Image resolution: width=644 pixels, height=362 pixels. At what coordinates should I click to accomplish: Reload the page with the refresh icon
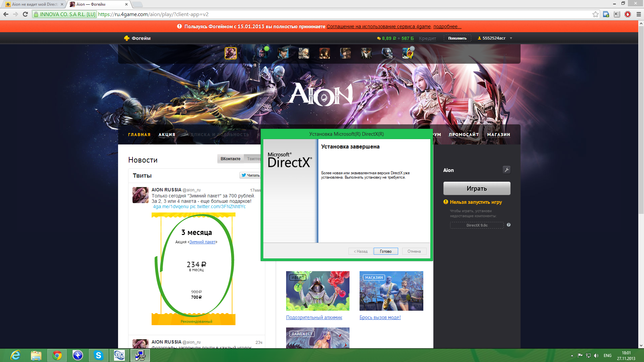(x=25, y=14)
